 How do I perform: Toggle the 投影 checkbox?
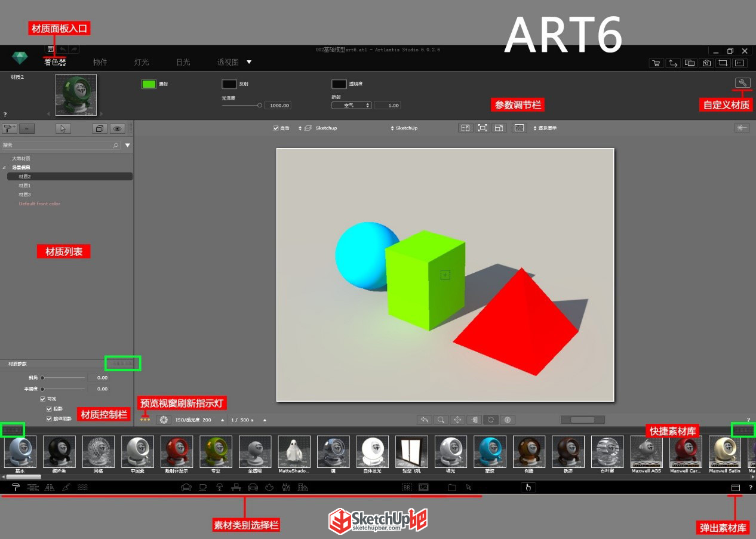tap(49, 409)
